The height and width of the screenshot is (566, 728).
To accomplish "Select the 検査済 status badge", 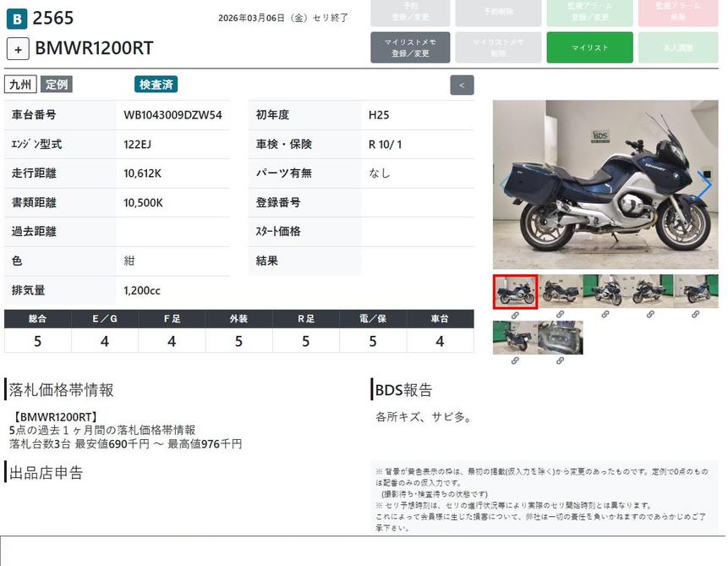I will click(x=156, y=85).
